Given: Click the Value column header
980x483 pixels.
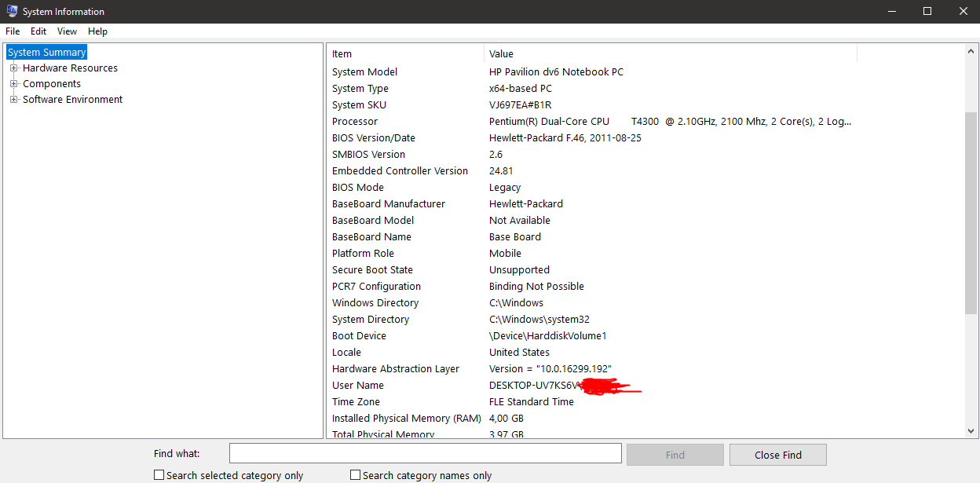Looking at the screenshot, I should click(x=671, y=53).
